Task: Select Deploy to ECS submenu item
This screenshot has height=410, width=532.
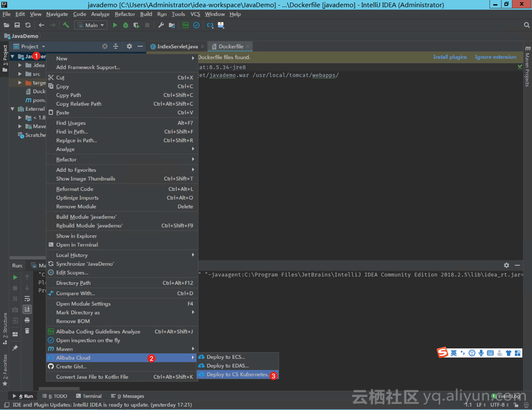Action: pyautogui.click(x=238, y=357)
